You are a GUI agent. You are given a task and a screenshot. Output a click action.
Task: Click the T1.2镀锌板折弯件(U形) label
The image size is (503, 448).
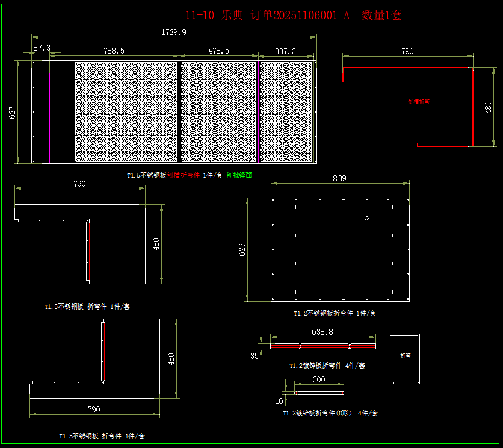(330, 414)
